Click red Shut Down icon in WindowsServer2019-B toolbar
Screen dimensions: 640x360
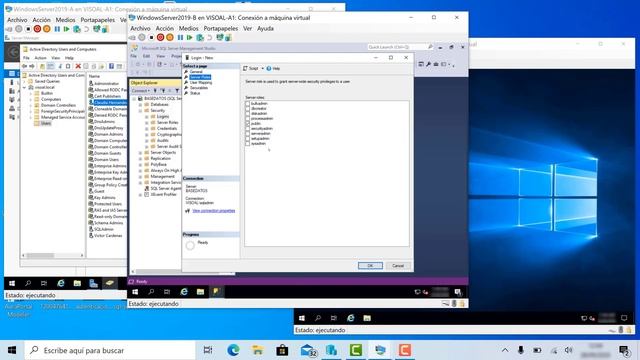pos(160,38)
